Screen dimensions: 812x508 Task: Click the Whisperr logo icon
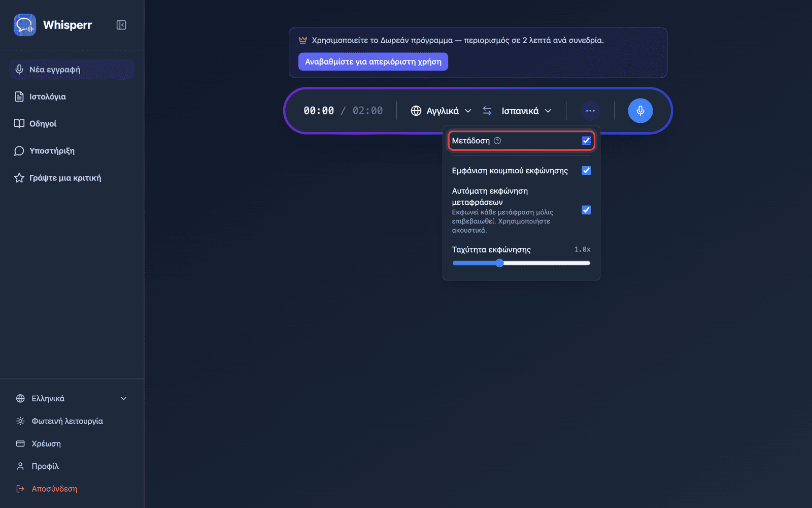[25, 25]
